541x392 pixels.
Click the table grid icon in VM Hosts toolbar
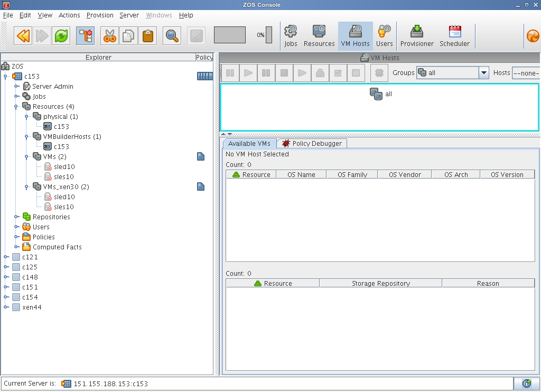tap(356, 73)
